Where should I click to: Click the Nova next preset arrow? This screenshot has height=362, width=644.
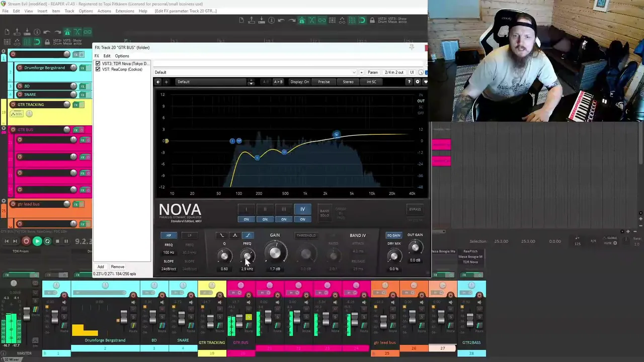tap(167, 82)
